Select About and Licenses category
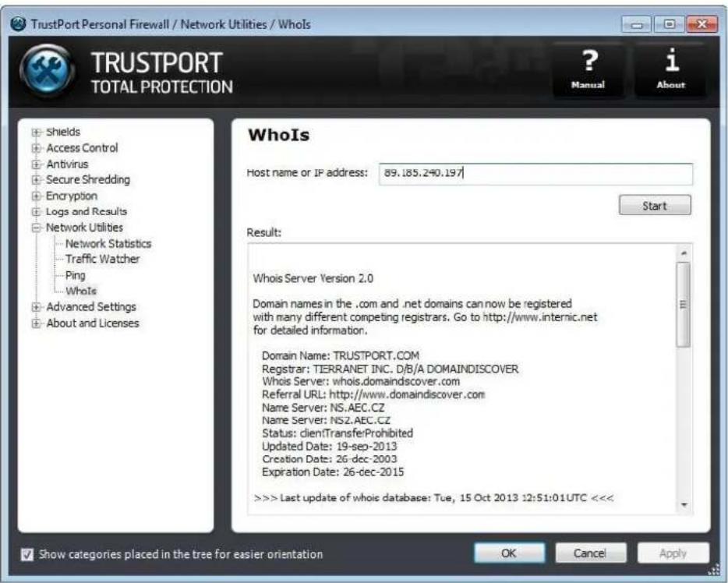728x583 pixels. tap(93, 323)
